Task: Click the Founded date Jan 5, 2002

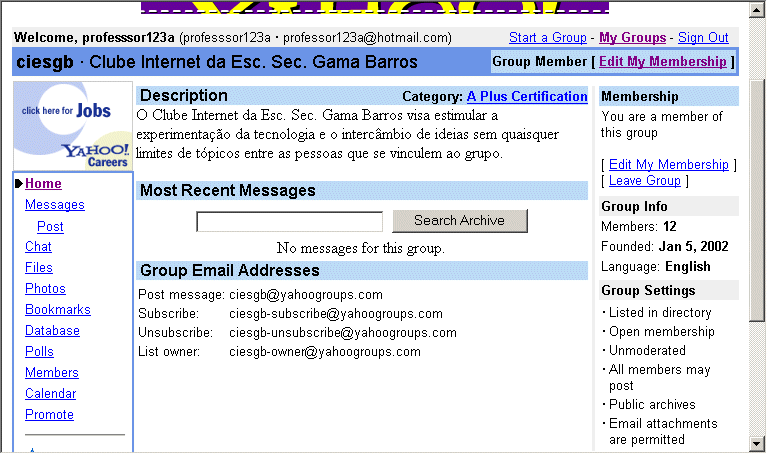Action: (x=694, y=247)
